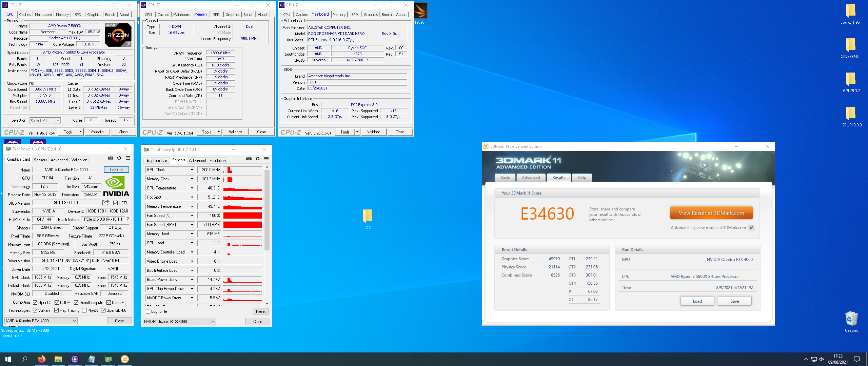The height and width of the screenshot is (366, 868).
Task: Expand Fan Speed (RPM) sensor dropdown
Action: point(192,225)
